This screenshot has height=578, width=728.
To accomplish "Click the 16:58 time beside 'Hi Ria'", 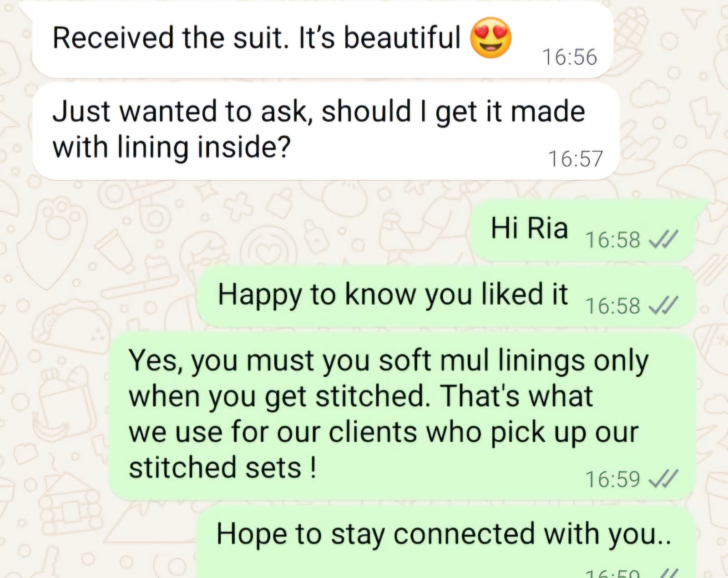I will tap(612, 239).
